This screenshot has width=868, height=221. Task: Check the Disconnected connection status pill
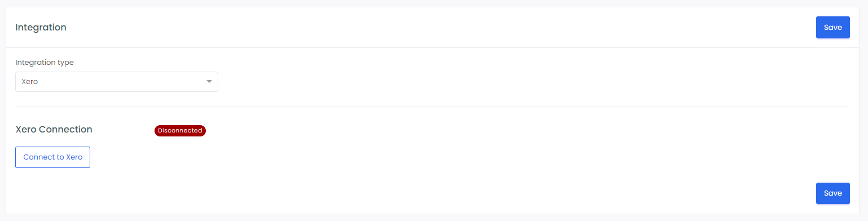click(180, 130)
